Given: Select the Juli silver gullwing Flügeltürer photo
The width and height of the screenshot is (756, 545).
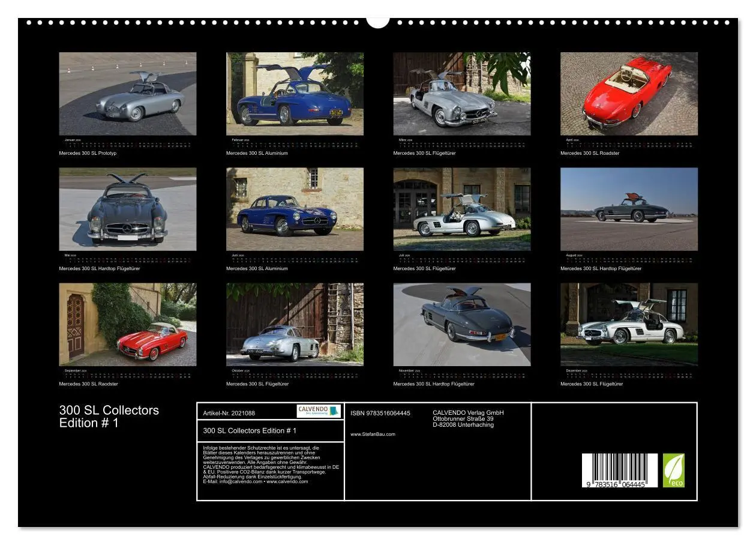Looking at the screenshot, I should (x=463, y=209).
